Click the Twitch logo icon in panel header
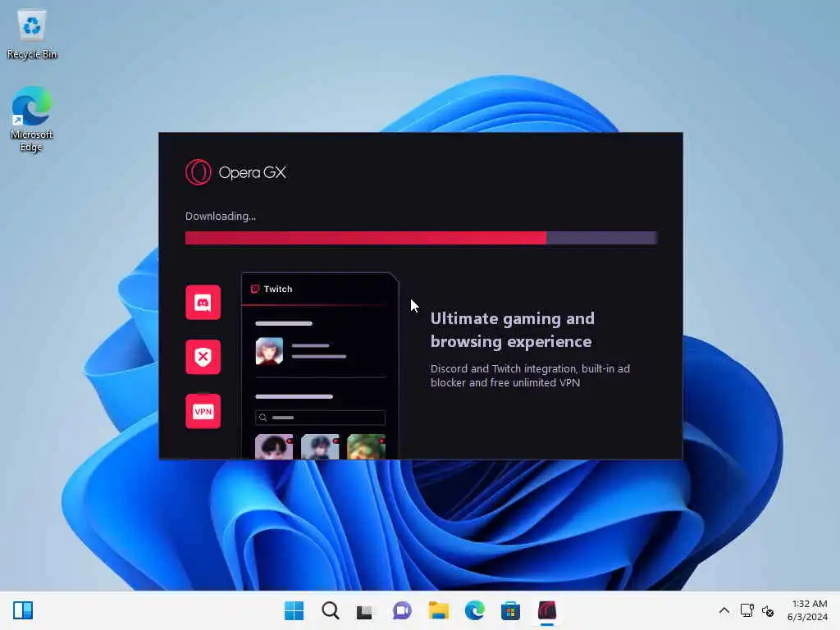The height and width of the screenshot is (630, 840). pyautogui.click(x=255, y=289)
